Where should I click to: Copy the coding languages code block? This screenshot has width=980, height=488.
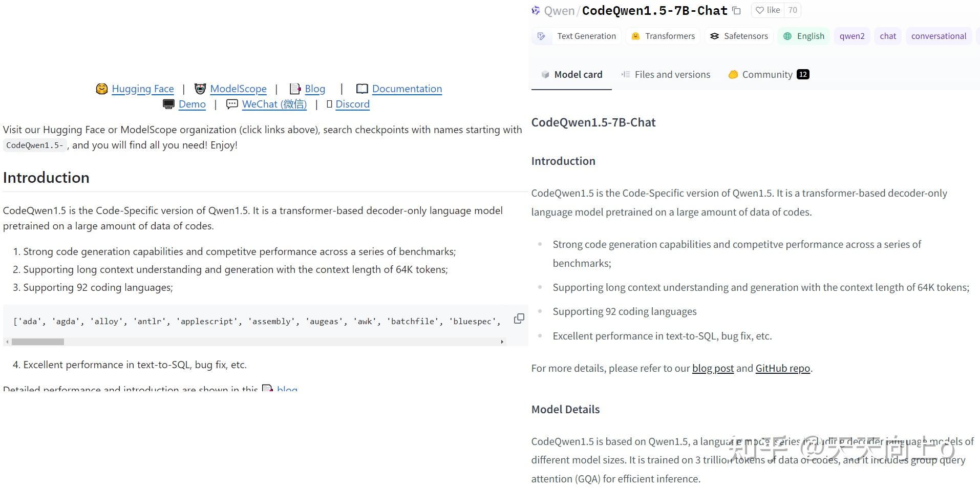pos(519,319)
